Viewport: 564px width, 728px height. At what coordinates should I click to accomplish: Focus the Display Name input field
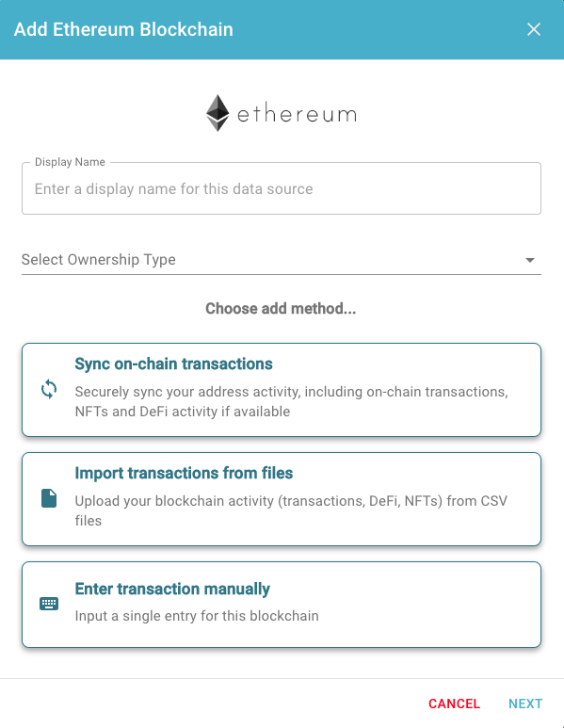(x=282, y=188)
